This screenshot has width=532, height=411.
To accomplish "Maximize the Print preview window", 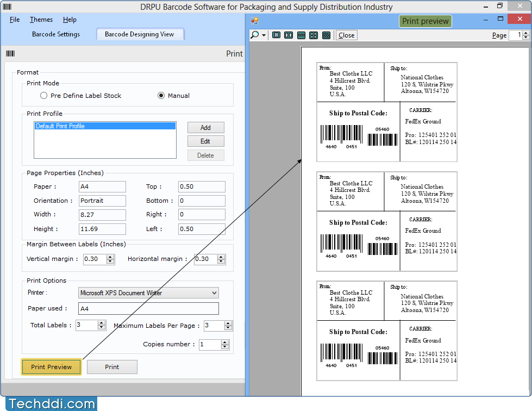I will coord(500,19).
